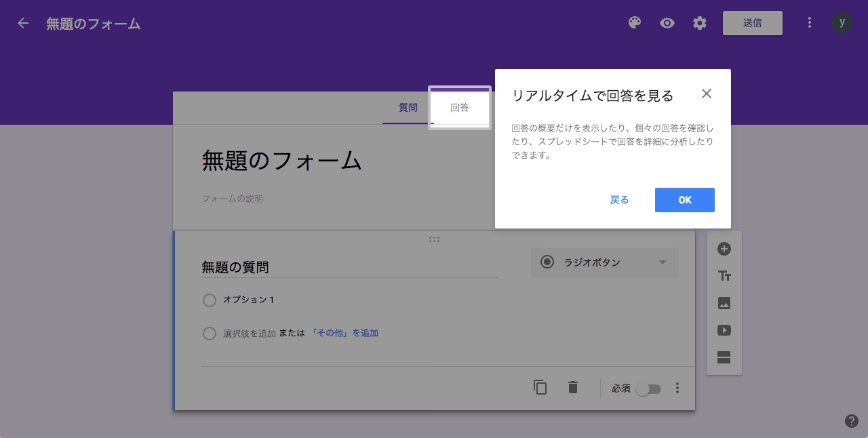Grab the question drag handle dots
Screen dimensions: 868x438
435,239
